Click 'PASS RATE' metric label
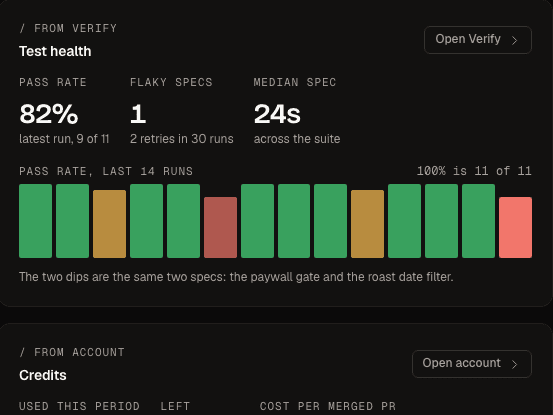 tap(53, 82)
